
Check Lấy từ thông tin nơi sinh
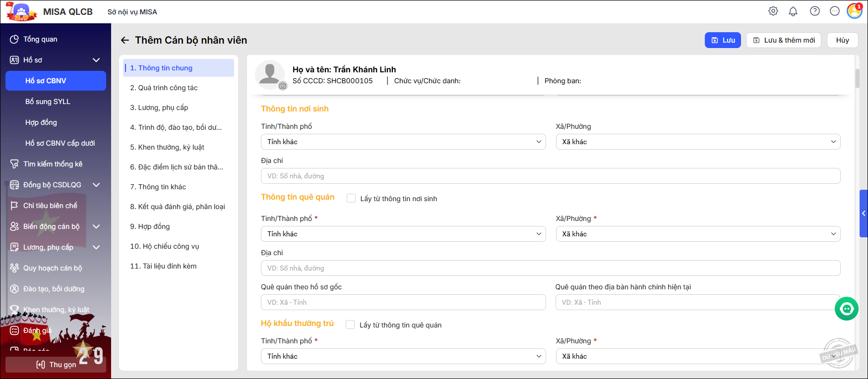[351, 199]
